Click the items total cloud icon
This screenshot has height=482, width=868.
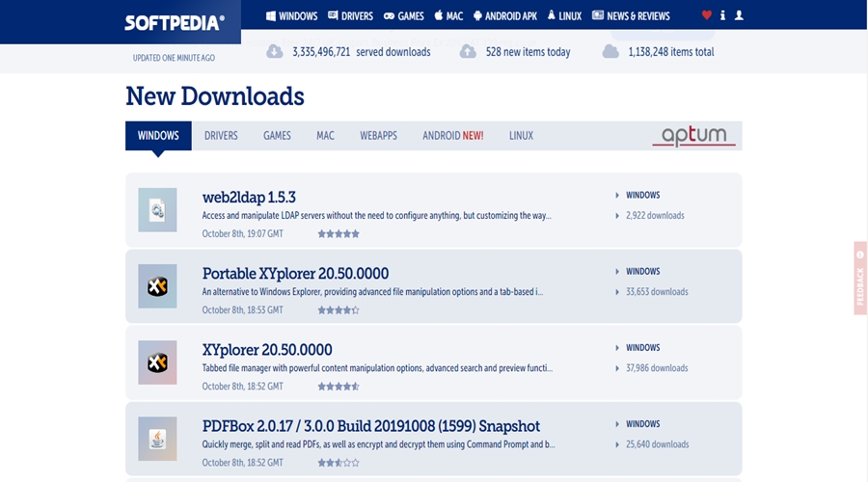[x=610, y=51]
